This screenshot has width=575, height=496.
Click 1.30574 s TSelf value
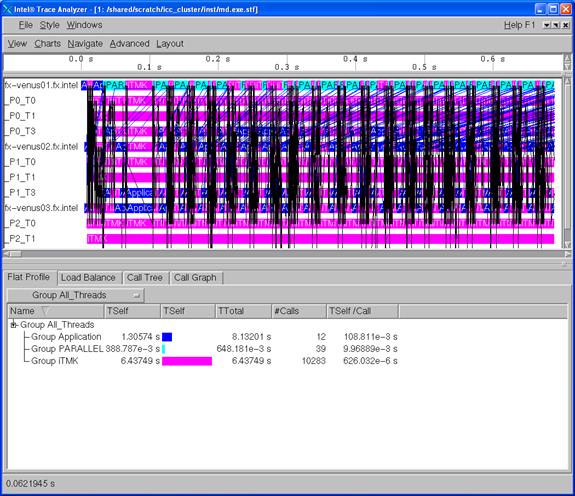tap(140, 337)
